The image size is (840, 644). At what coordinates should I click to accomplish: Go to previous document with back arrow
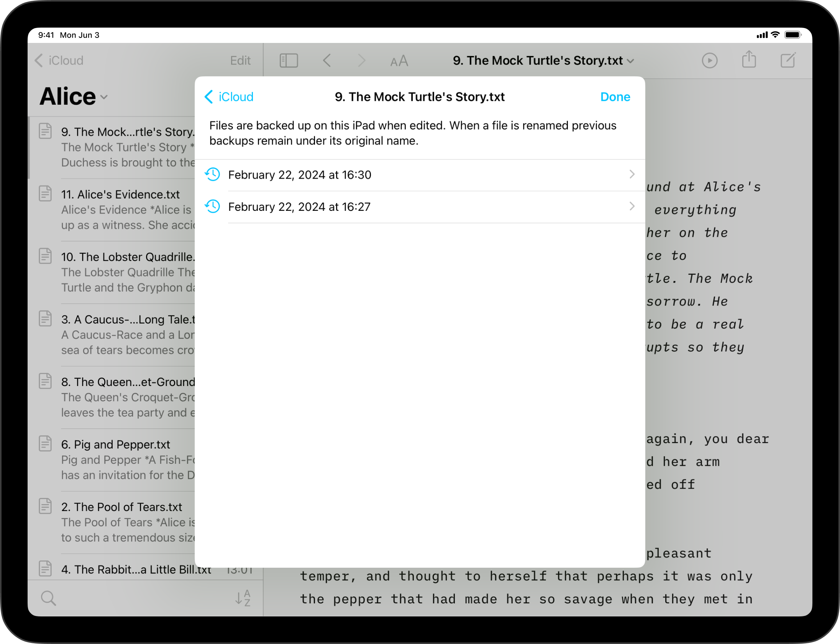tap(326, 61)
